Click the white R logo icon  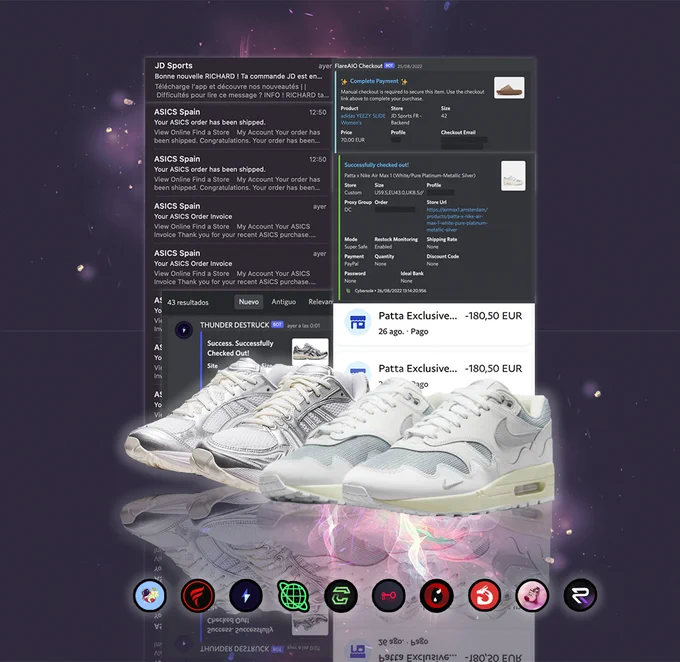tap(580, 595)
